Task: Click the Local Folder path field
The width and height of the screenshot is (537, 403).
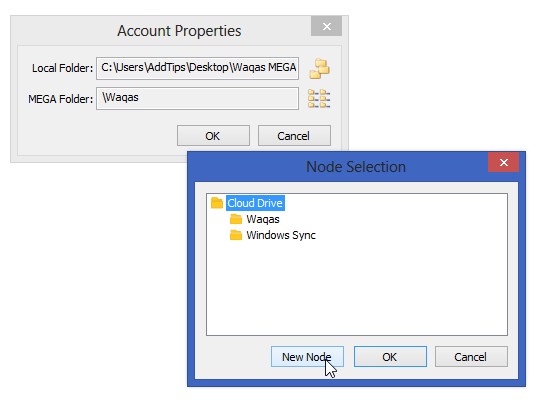Action: click(x=197, y=68)
